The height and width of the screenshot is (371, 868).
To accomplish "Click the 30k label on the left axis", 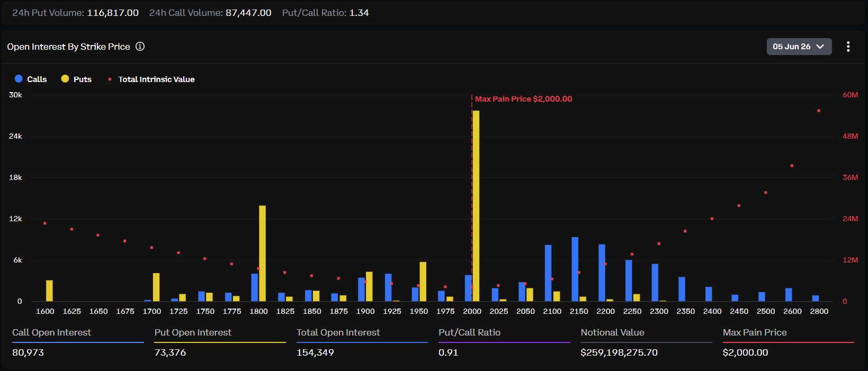I will [x=15, y=95].
